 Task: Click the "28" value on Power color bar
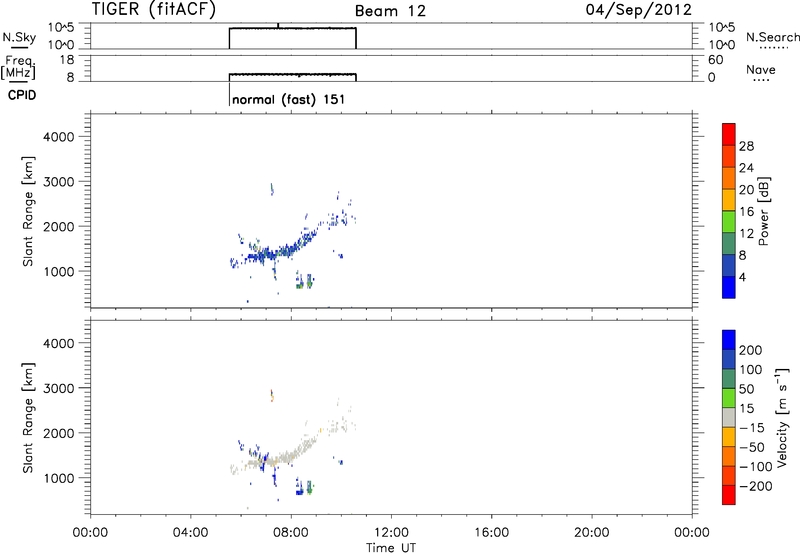tap(746, 146)
